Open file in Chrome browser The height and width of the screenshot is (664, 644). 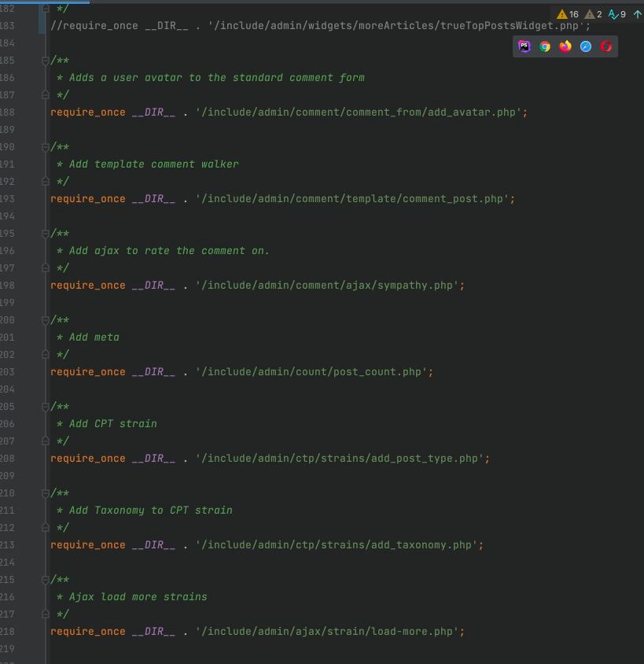545,46
